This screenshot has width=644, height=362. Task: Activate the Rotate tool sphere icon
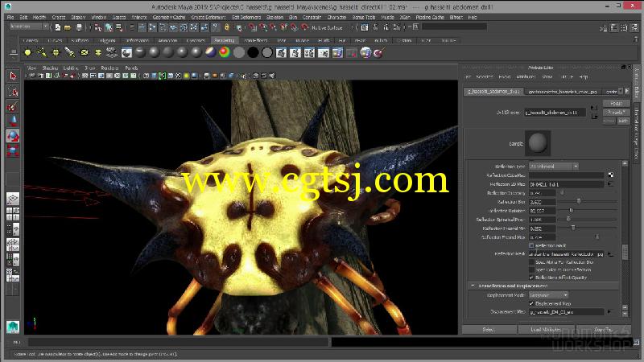click(x=13, y=136)
